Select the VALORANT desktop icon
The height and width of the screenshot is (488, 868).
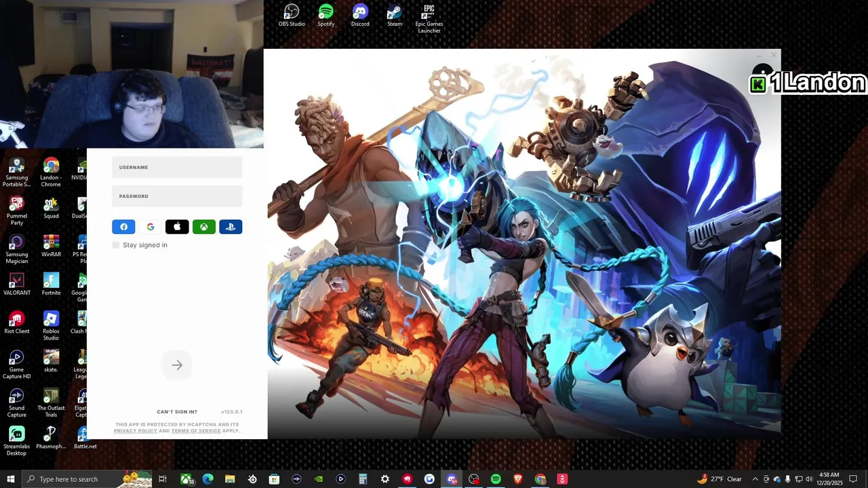[x=16, y=285]
